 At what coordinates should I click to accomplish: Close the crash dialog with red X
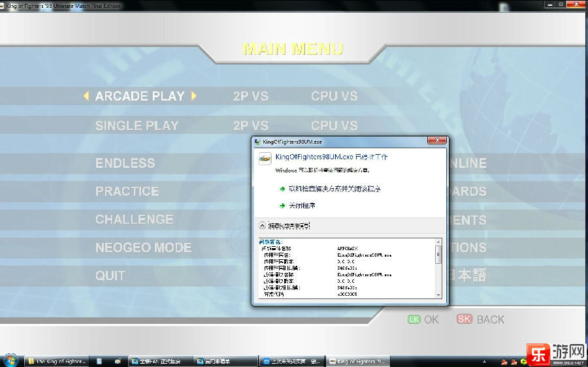click(x=437, y=140)
